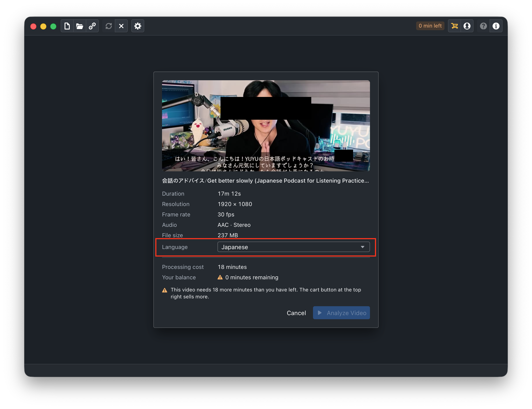The width and height of the screenshot is (532, 409).
Task: Click the '17m 12s' duration value
Action: 229,194
